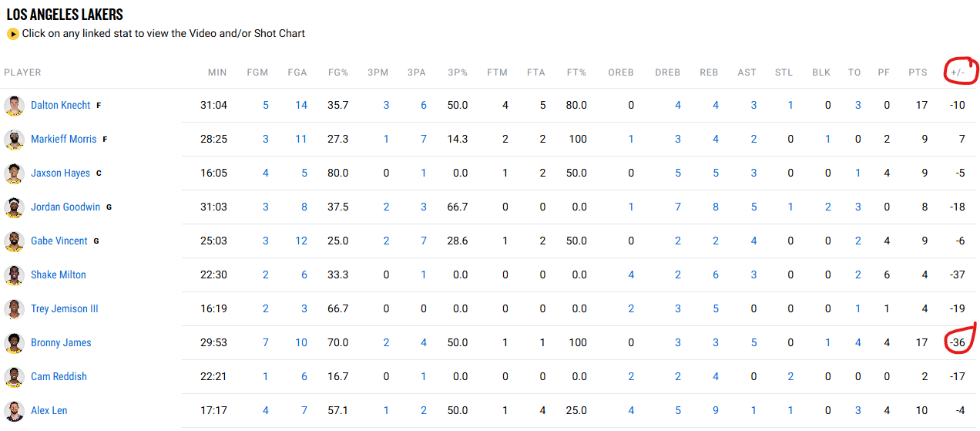Click Alex Len's player avatar
The height and width of the screenshot is (431, 980).
point(14,411)
